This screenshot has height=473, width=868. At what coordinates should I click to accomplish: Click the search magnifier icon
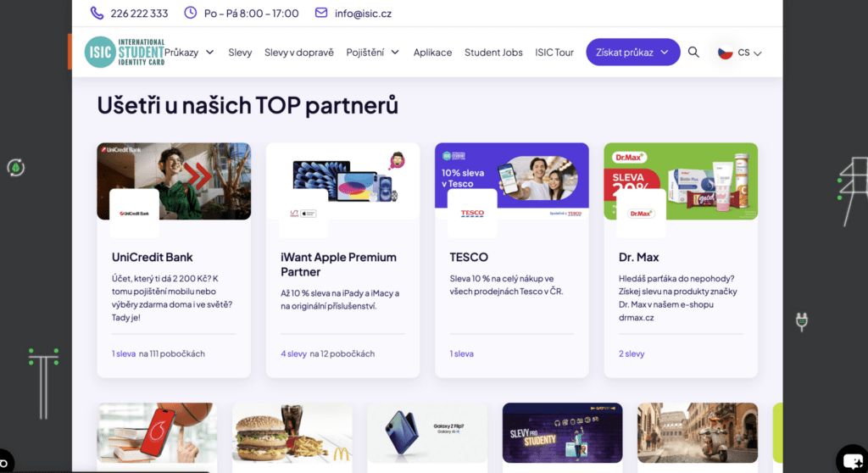click(x=693, y=52)
